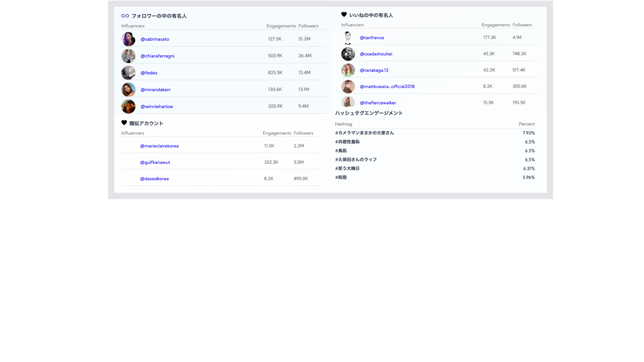This screenshot has height=362, width=644.
Task: Click the Engagements header in 類似アカウント table
Action: pos(277,133)
